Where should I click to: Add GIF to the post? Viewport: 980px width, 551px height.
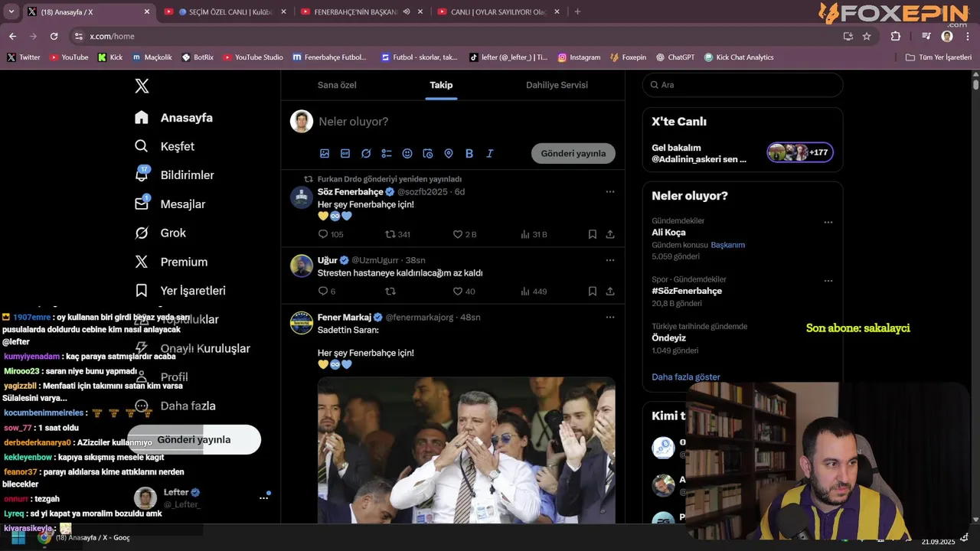[345, 154]
